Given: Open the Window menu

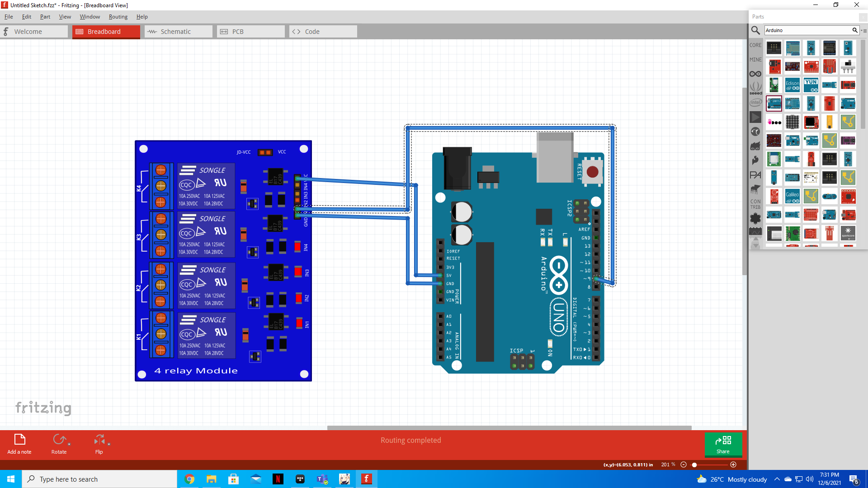Looking at the screenshot, I should point(90,17).
